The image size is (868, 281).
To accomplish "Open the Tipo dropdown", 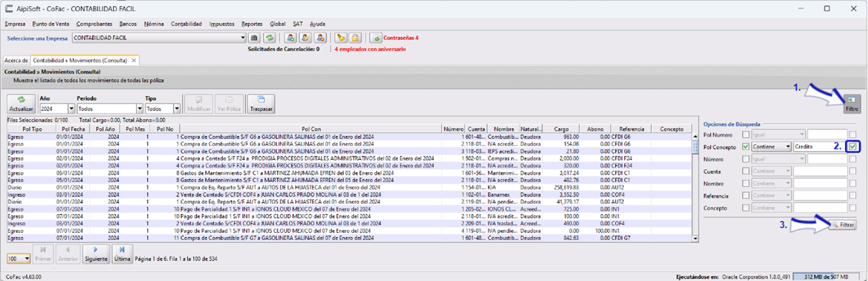I will click(x=177, y=108).
